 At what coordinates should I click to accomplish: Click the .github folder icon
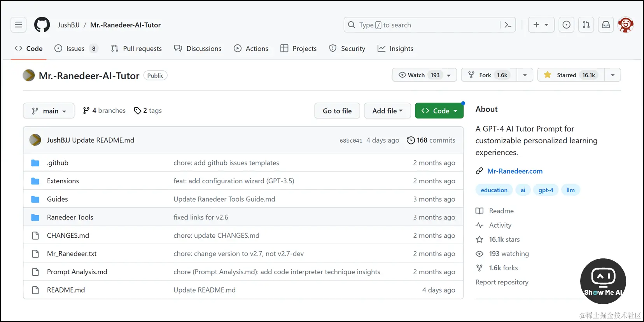35,163
